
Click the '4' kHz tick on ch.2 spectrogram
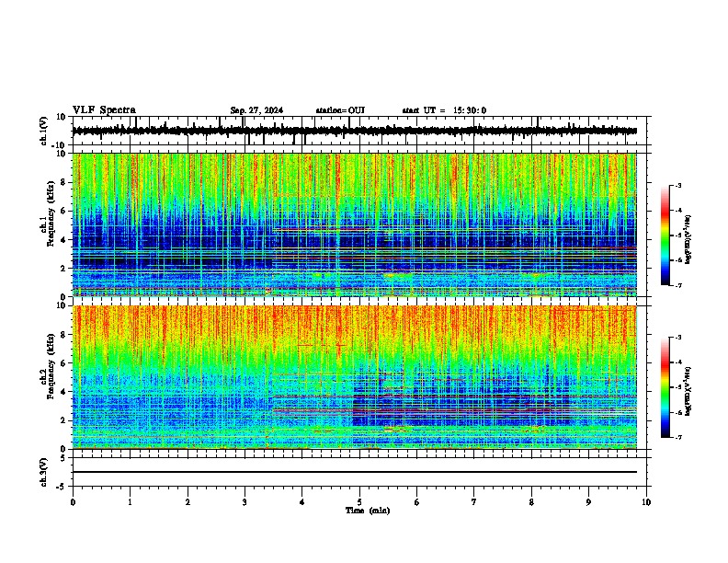click(63, 392)
